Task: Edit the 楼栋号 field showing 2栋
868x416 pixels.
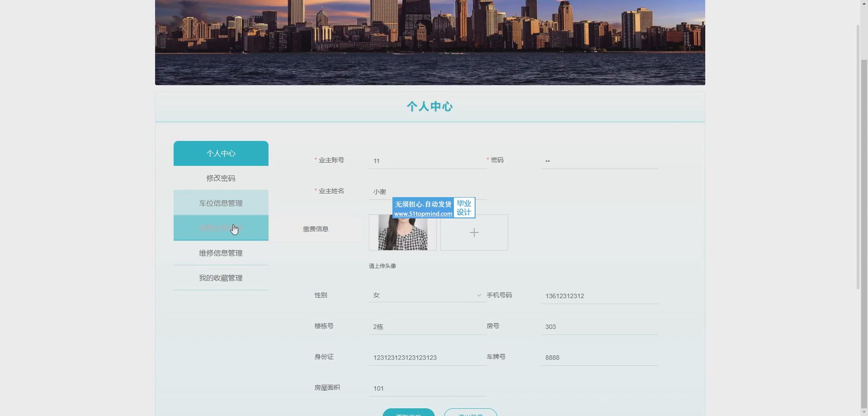Action: click(427, 326)
